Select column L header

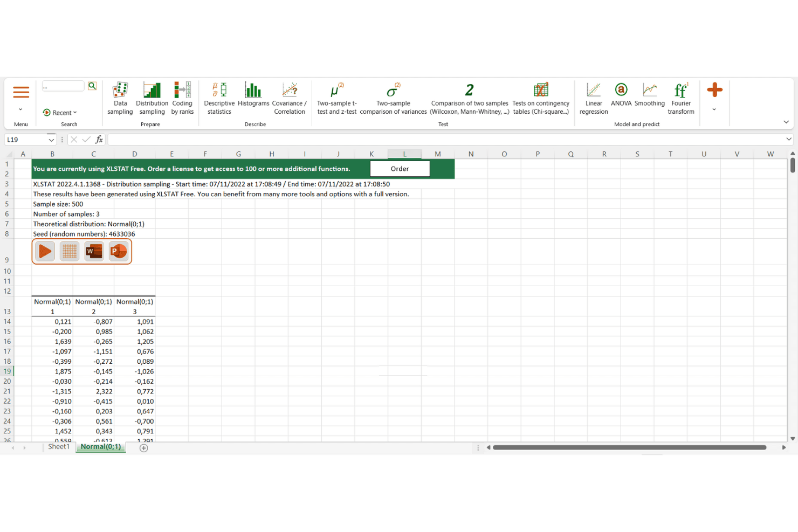(404, 154)
